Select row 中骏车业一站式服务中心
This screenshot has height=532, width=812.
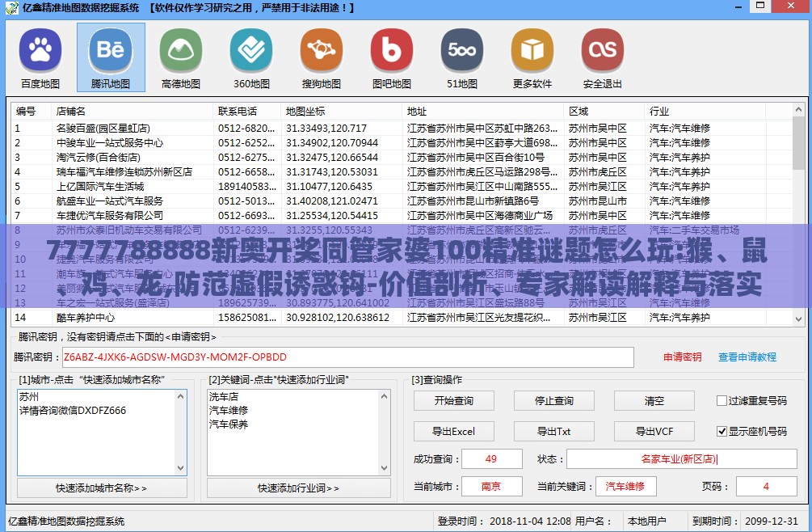click(x=402, y=142)
